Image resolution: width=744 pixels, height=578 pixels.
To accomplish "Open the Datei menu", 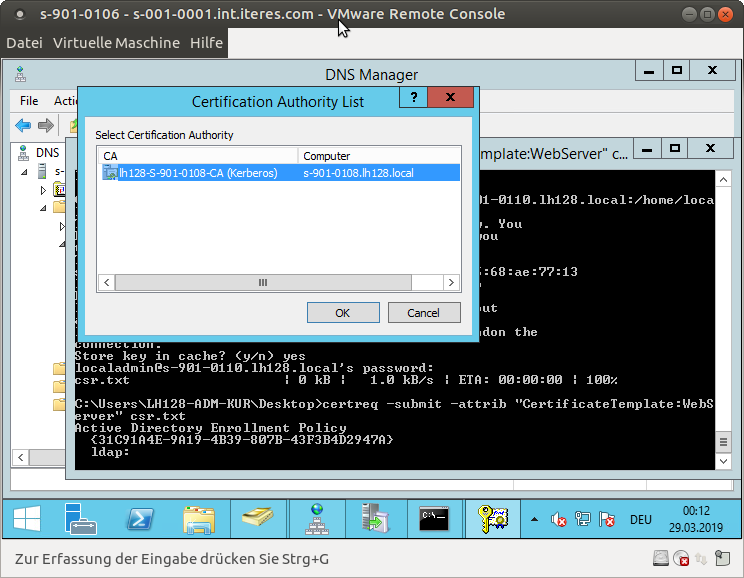I will (x=24, y=43).
